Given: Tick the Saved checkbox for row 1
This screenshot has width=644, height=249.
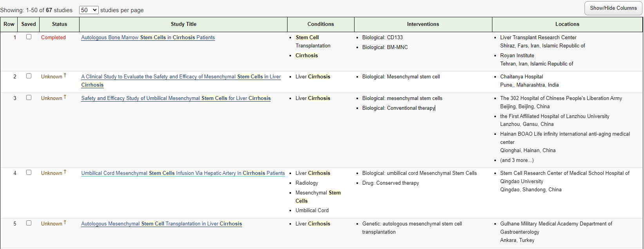Looking at the screenshot, I should (29, 37).
